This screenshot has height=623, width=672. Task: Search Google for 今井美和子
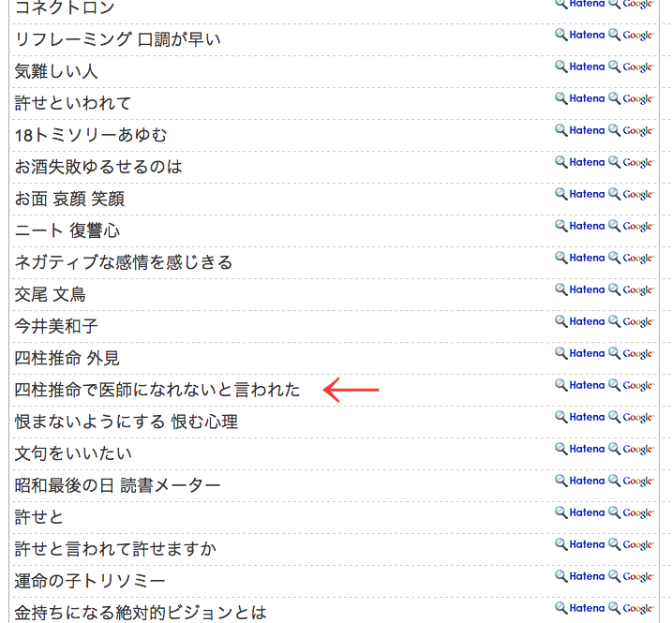(x=631, y=321)
